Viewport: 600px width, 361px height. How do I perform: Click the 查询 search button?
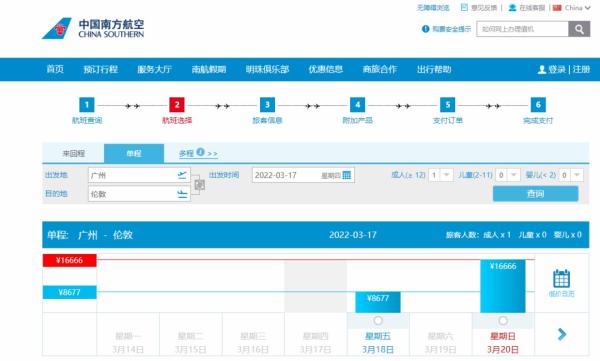click(535, 194)
